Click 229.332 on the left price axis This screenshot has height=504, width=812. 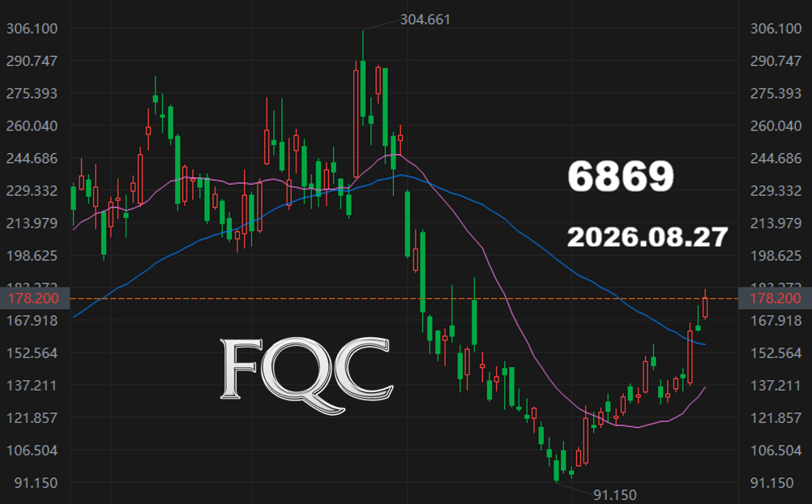[x=32, y=190]
